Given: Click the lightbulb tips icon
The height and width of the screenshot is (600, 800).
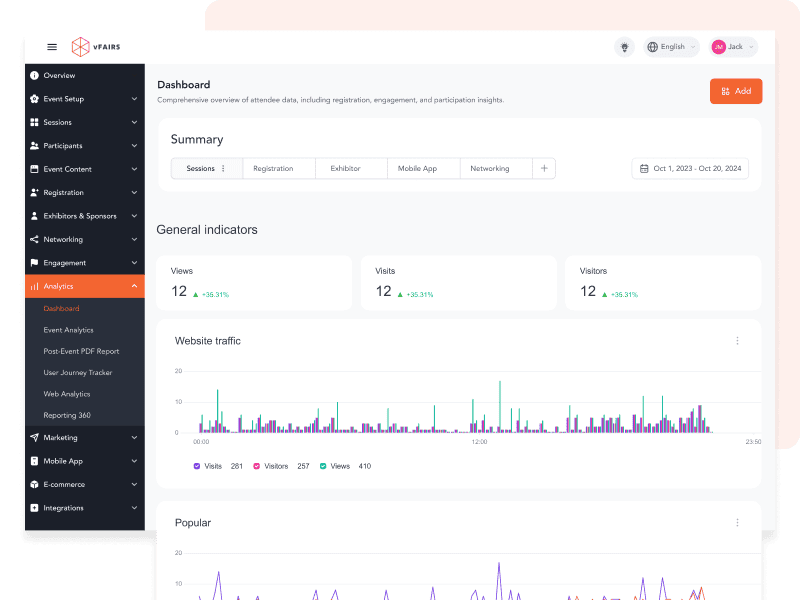Looking at the screenshot, I should coord(624,47).
